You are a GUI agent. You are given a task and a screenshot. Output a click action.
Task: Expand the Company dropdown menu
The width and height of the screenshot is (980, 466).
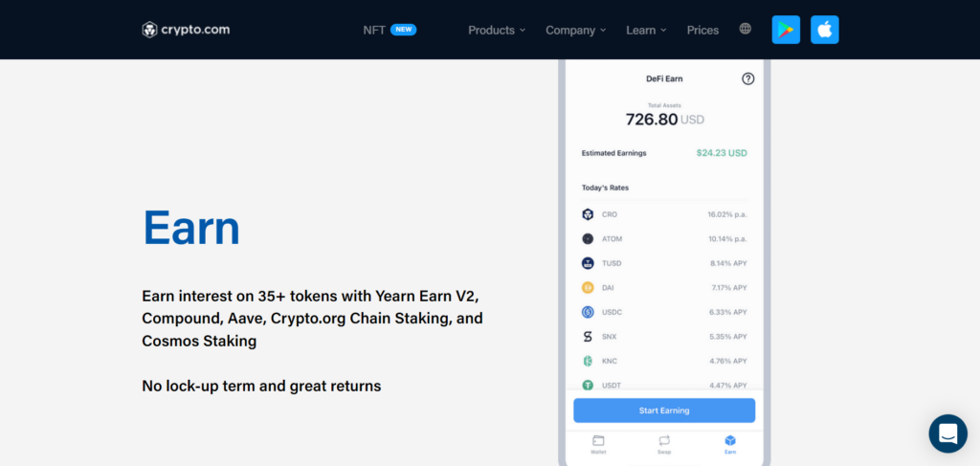[575, 30]
